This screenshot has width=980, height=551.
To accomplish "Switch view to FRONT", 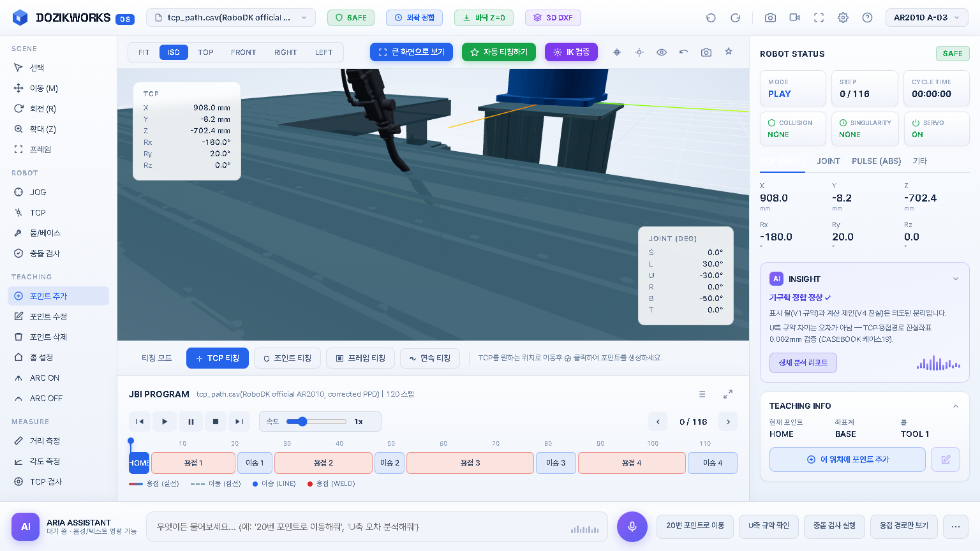I will 243,52.
